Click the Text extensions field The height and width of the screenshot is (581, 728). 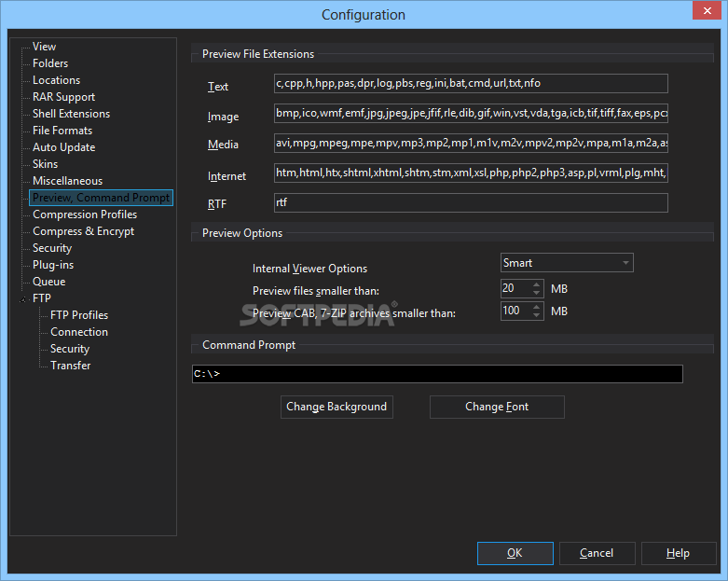[x=471, y=84]
